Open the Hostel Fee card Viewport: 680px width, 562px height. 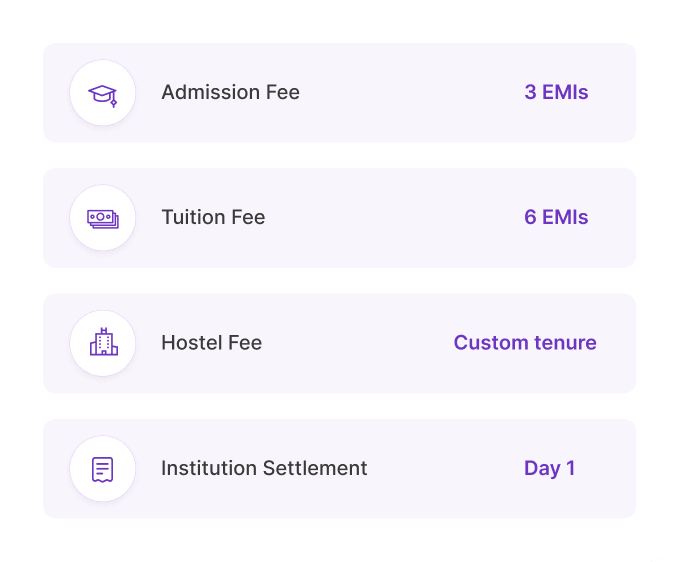coord(340,343)
